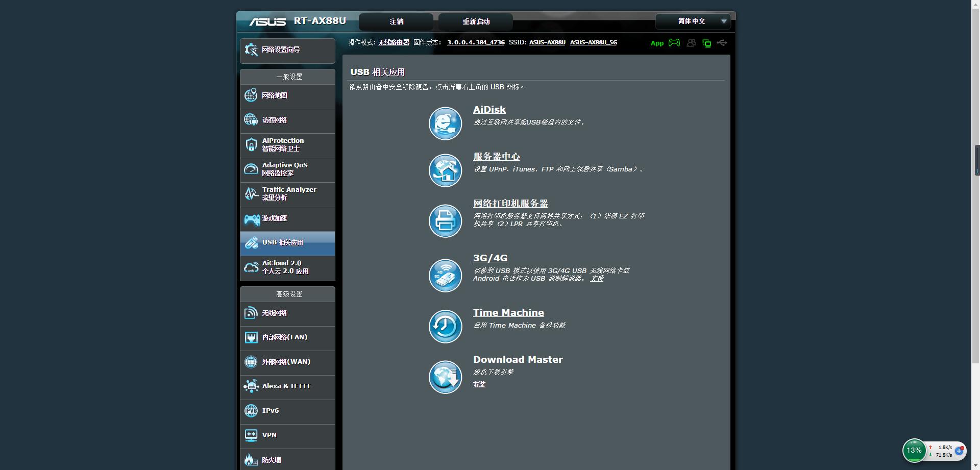Click the Download Master heading text
Image resolution: width=980 pixels, height=470 pixels.
(x=518, y=360)
